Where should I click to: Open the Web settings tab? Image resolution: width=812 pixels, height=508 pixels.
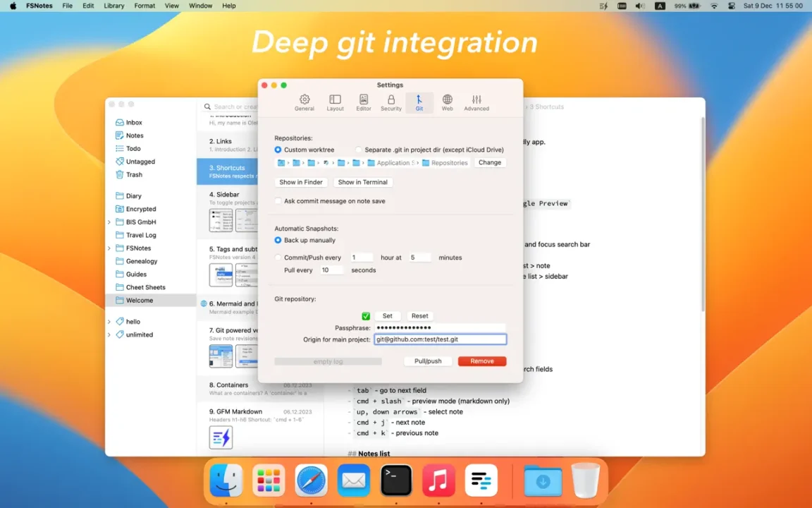click(448, 102)
